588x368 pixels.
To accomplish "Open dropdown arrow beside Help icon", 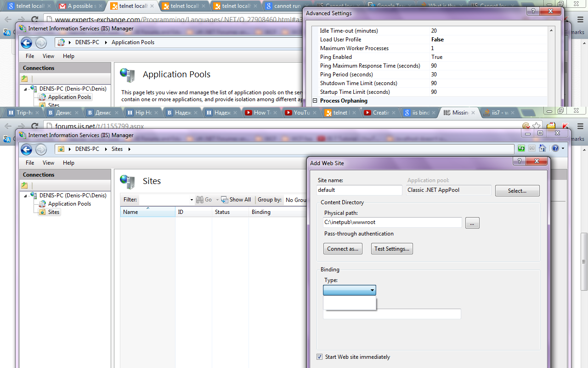I will (x=563, y=149).
